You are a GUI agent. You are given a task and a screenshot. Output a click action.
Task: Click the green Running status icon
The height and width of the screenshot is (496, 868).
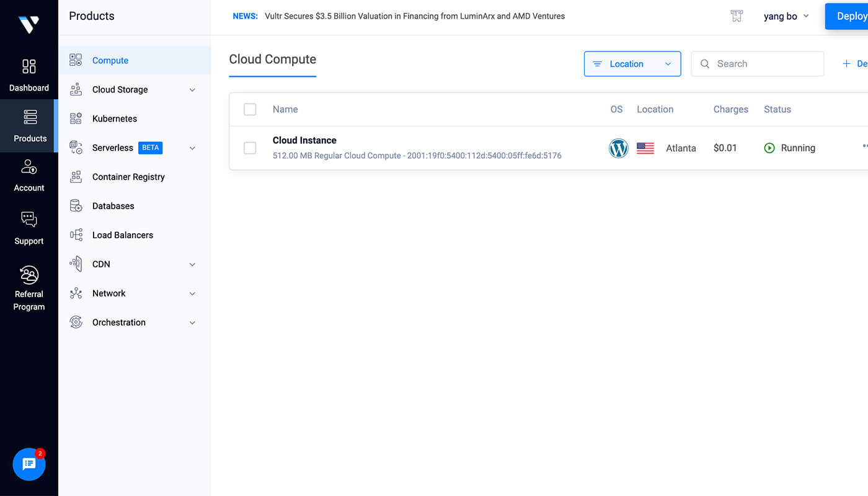tap(769, 148)
